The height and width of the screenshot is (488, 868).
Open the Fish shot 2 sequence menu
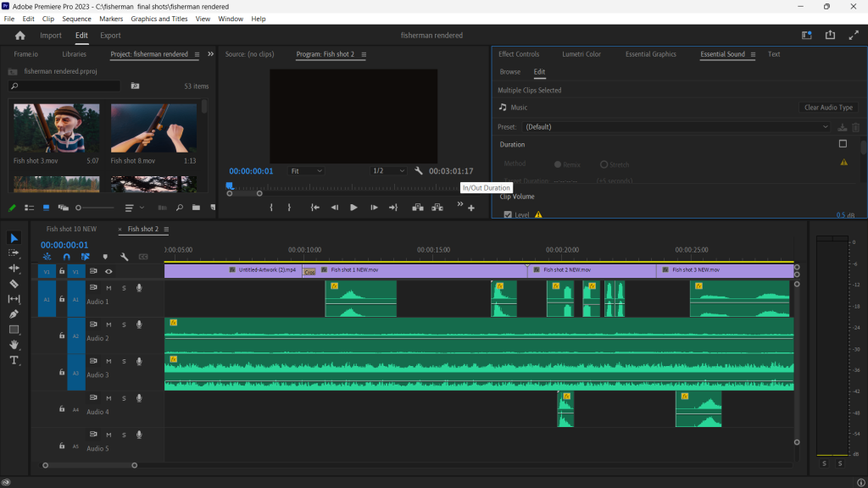(x=166, y=229)
